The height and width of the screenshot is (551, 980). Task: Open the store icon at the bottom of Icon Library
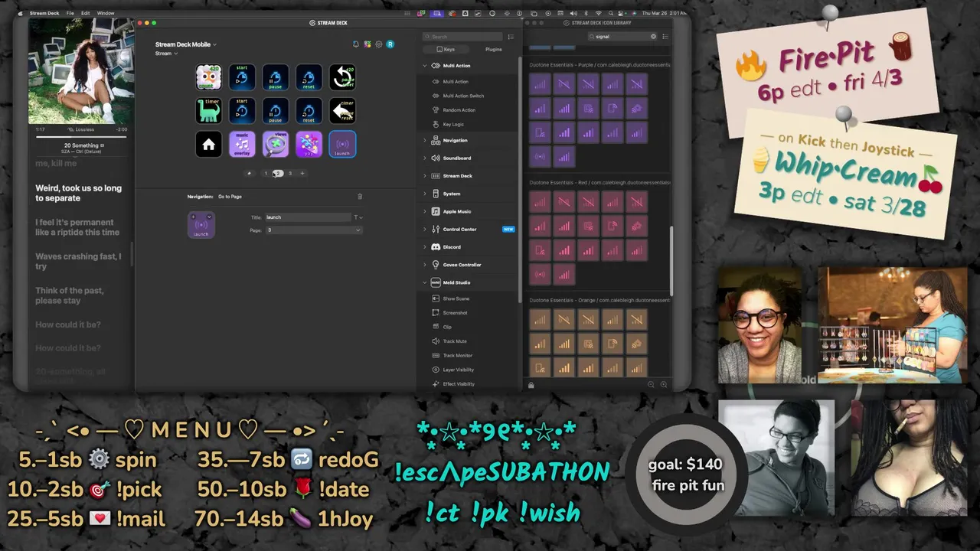[531, 385]
